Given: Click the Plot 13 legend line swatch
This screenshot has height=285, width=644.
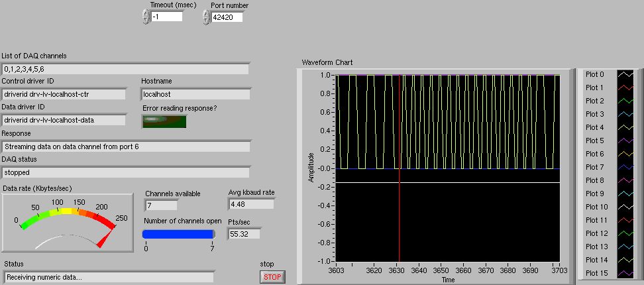Looking at the screenshot, I should click(x=625, y=247).
